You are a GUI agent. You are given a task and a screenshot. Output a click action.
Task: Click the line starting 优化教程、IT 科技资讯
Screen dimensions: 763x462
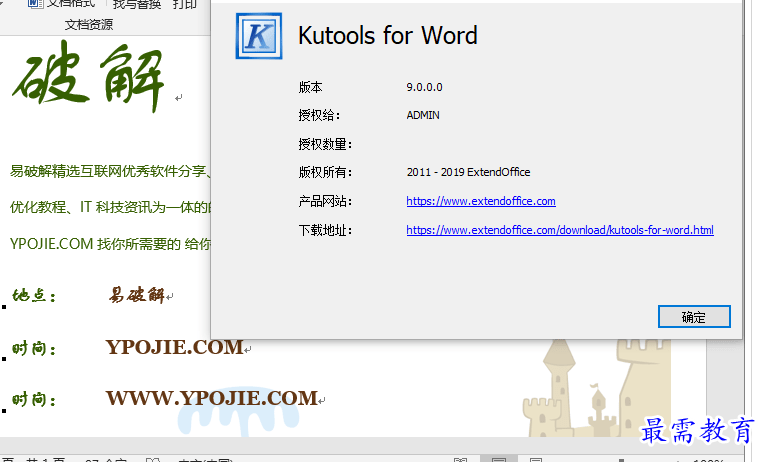pos(110,207)
